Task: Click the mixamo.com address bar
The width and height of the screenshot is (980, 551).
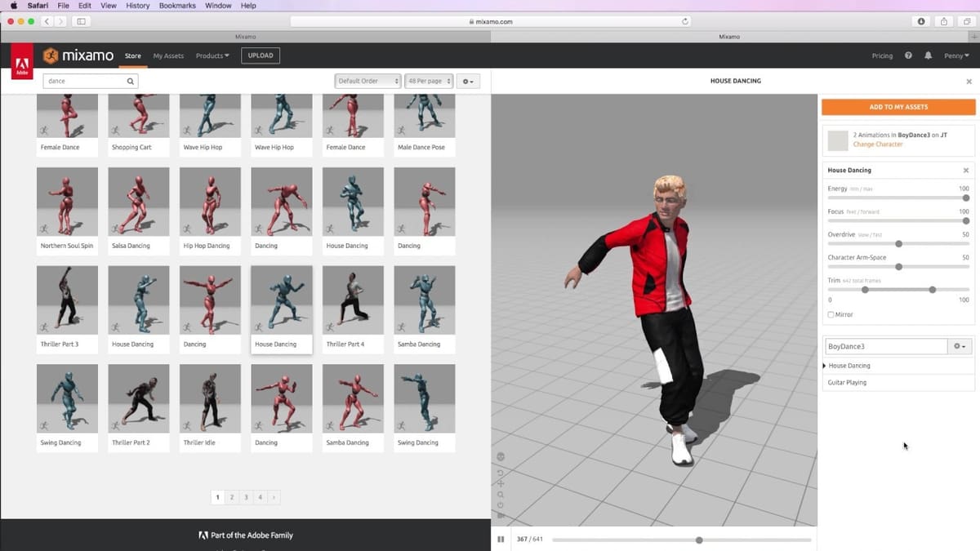Action: point(492,21)
